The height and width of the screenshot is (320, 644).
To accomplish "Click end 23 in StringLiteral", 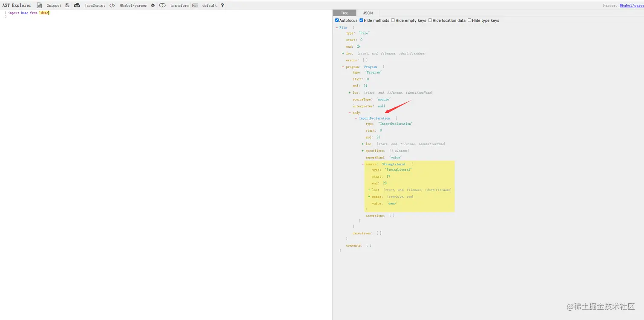I will point(379,183).
